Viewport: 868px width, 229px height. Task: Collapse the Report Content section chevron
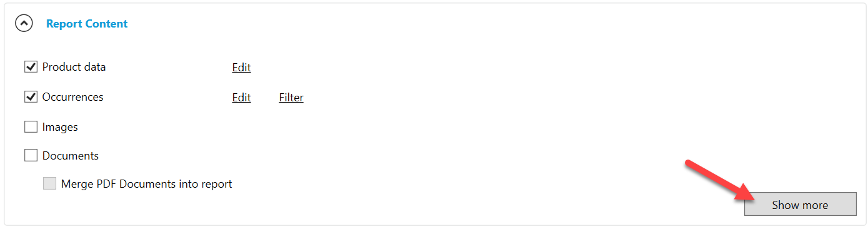24,24
